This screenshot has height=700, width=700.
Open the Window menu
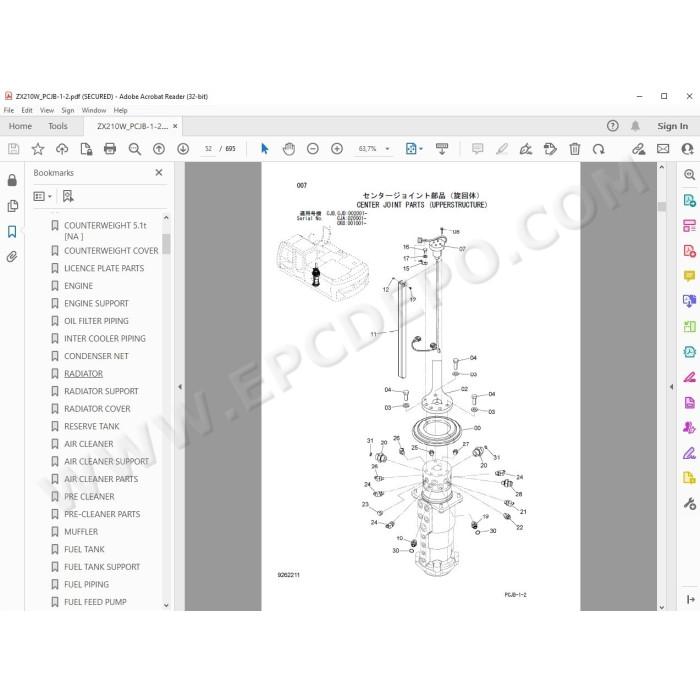pyautogui.click(x=94, y=110)
